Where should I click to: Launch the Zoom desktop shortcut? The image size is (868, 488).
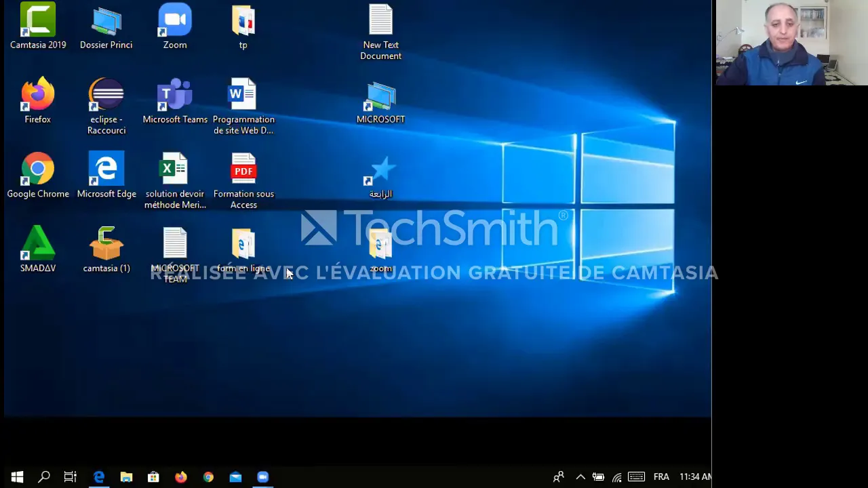[x=175, y=26]
